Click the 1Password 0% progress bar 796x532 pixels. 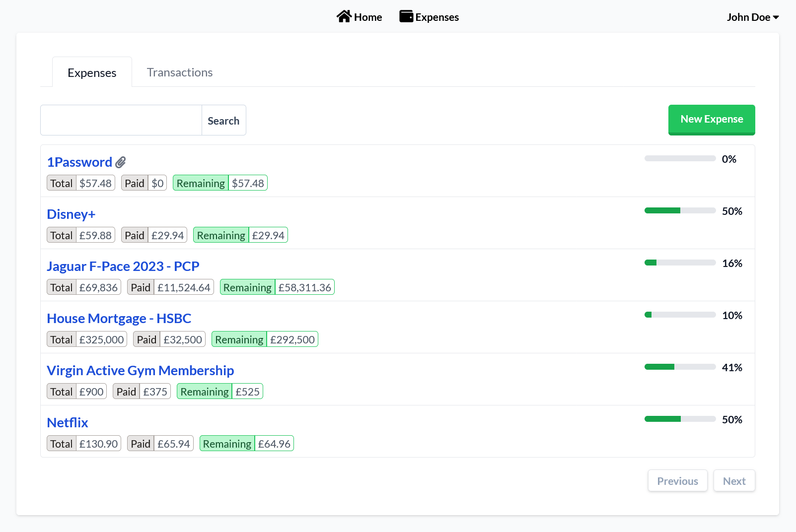pyautogui.click(x=680, y=158)
